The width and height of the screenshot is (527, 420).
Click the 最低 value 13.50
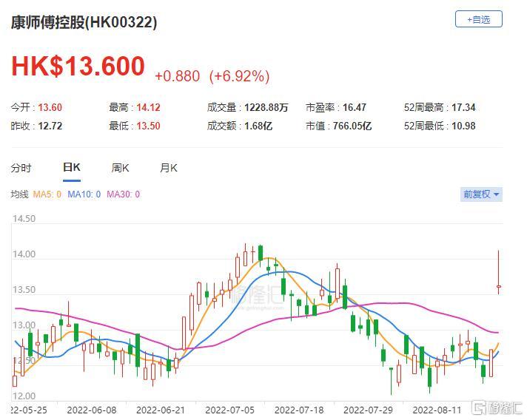point(148,126)
